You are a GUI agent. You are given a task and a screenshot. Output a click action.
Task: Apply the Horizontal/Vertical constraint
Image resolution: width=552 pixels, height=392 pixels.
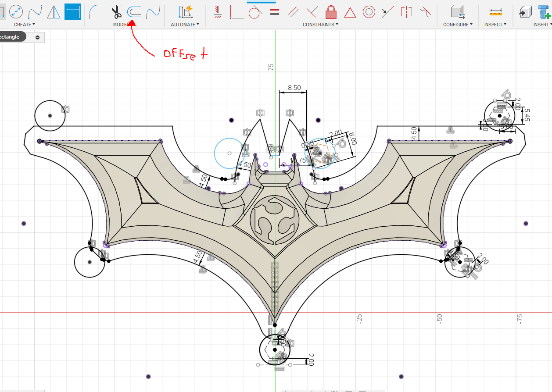click(218, 12)
